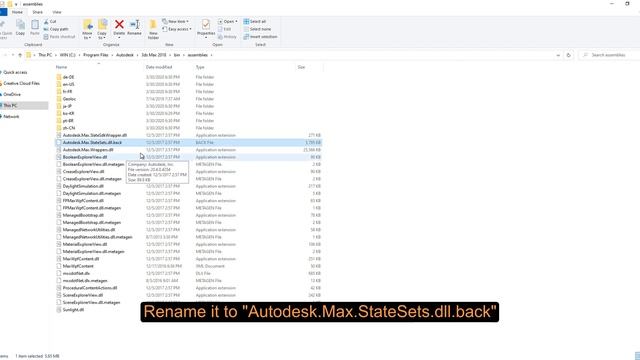The height and width of the screenshot is (360, 640).
Task: Open the New item dropdown
Action: 176,21
